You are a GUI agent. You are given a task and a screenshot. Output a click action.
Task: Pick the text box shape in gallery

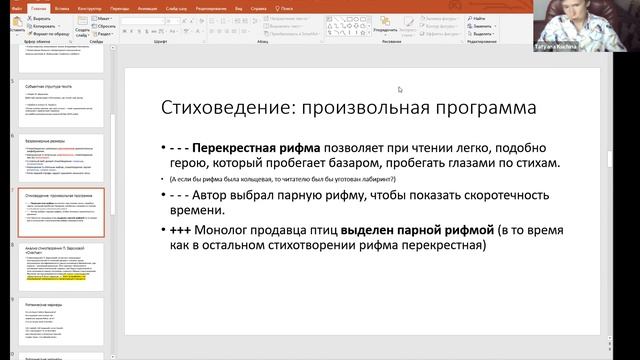point(329,19)
